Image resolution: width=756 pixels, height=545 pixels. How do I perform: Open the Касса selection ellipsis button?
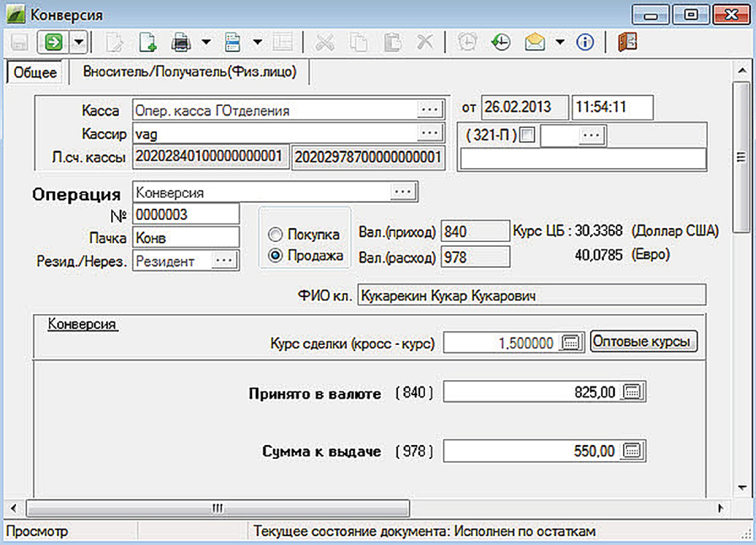430,110
